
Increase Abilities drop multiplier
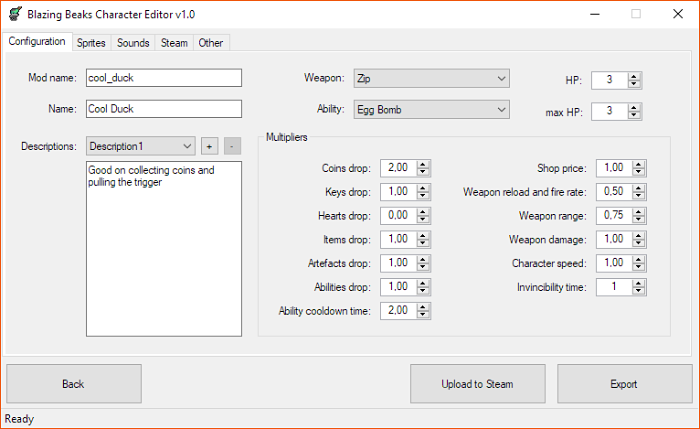(423, 283)
